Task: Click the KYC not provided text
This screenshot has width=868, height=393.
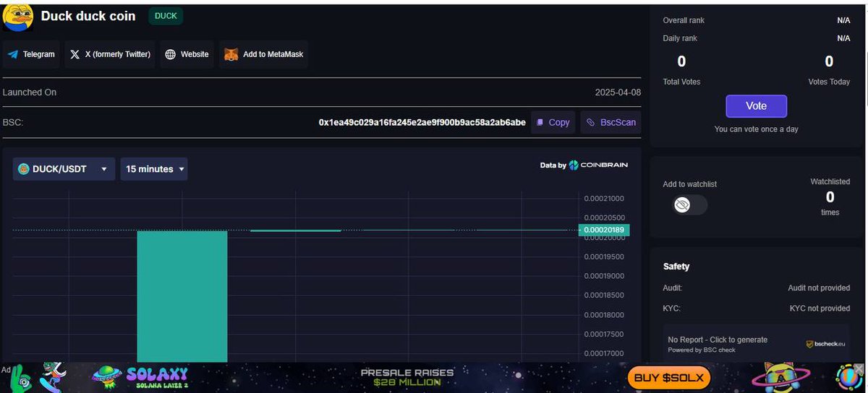Action: pyautogui.click(x=820, y=308)
